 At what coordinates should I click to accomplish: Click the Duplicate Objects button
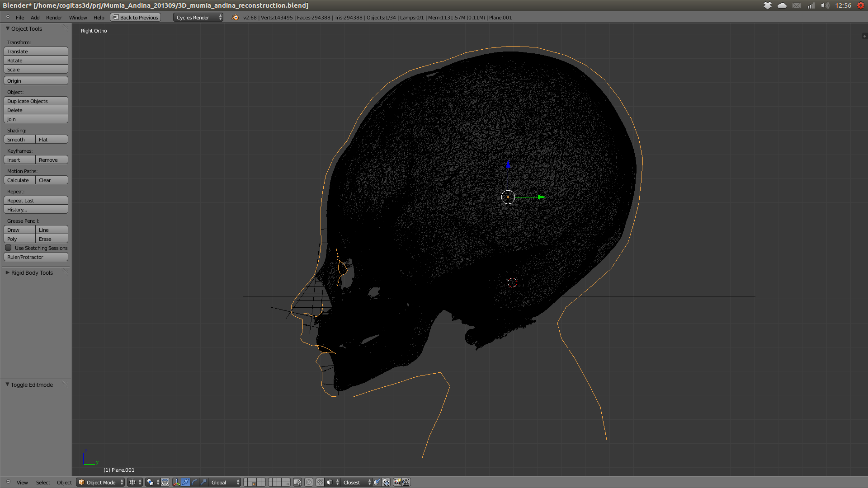(36, 101)
